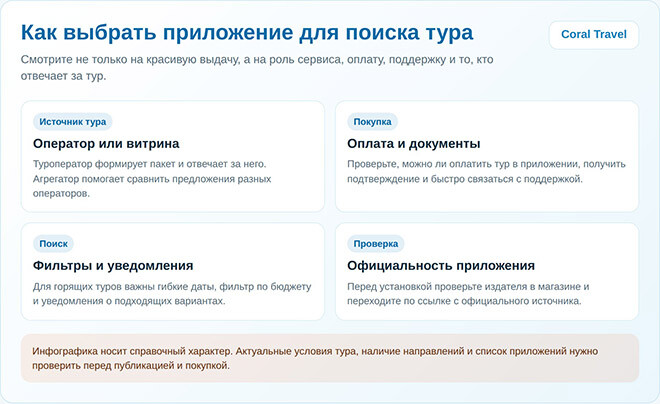Click the 'Фильтры и уведомления' card title
Image resolution: width=660 pixels, height=404 pixels.
coord(113,266)
